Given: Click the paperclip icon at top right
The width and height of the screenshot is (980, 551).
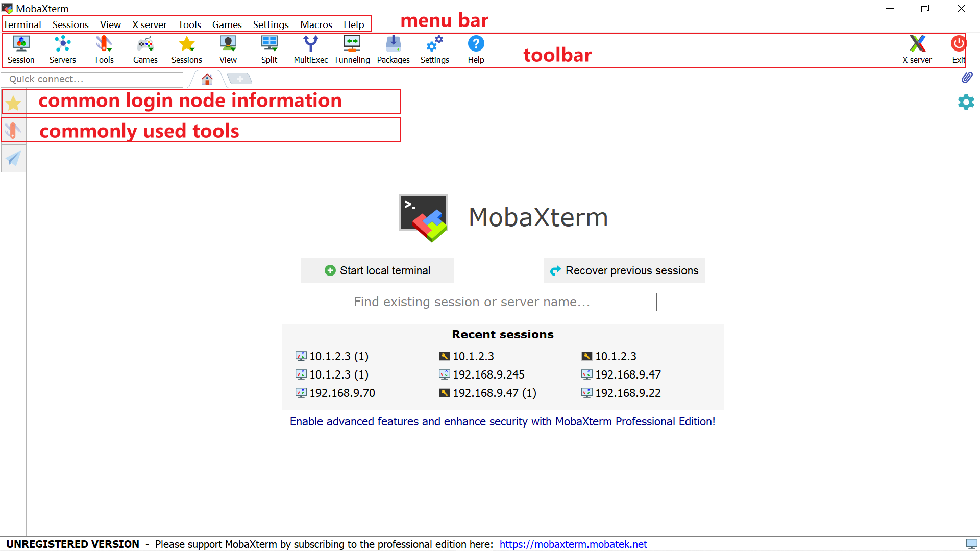Looking at the screenshot, I should pos(967,78).
